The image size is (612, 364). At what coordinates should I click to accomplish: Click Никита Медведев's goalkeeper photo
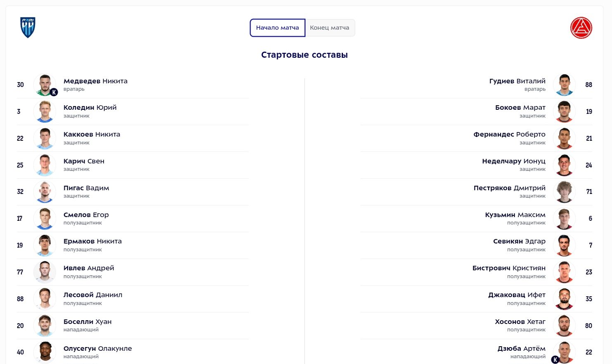coord(45,85)
